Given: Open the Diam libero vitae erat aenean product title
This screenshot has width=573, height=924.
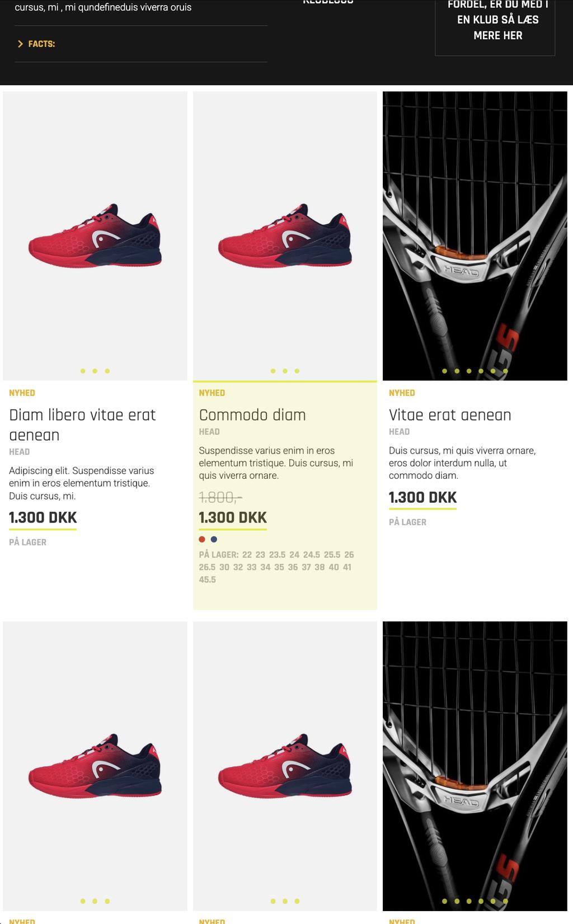Looking at the screenshot, I should point(82,425).
